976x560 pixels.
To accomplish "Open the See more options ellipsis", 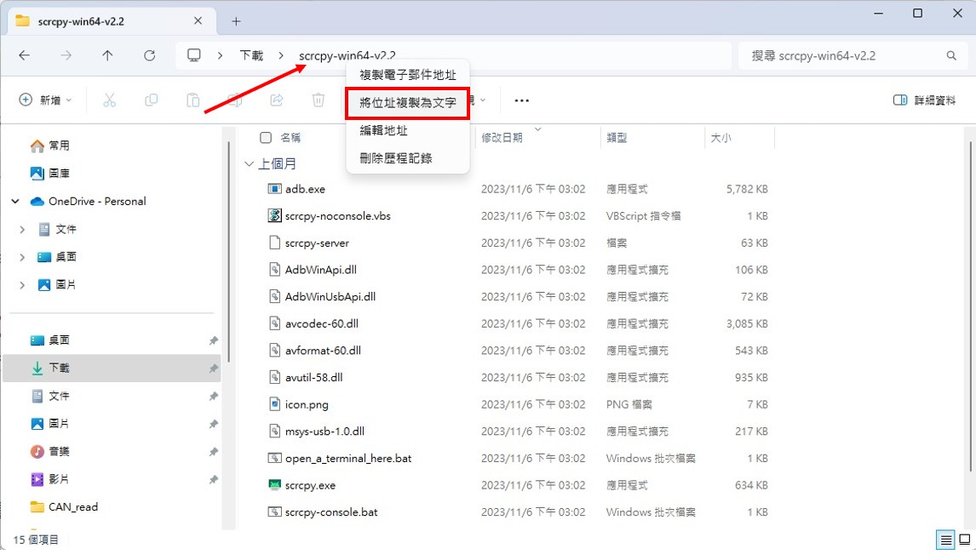I will click(521, 100).
